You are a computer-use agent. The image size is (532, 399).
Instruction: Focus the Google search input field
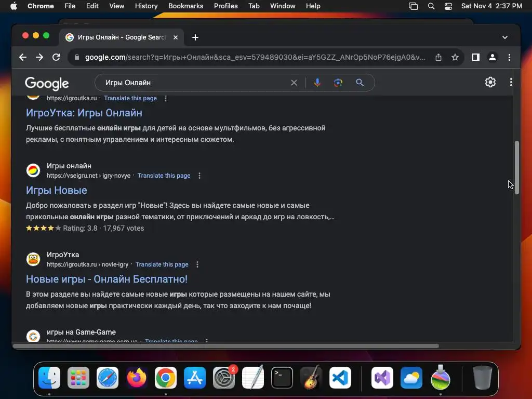pos(195,83)
